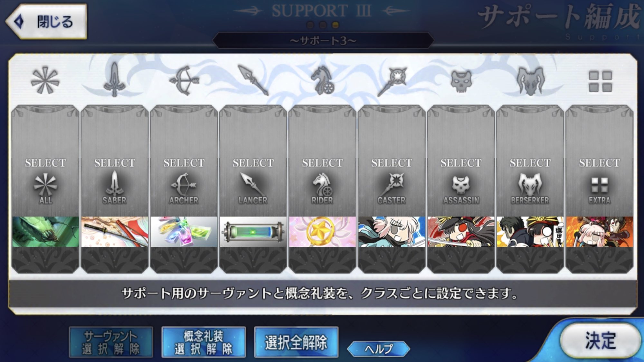Select the Rider class horse icon
Screen dimensions: 644x362
point(322,81)
